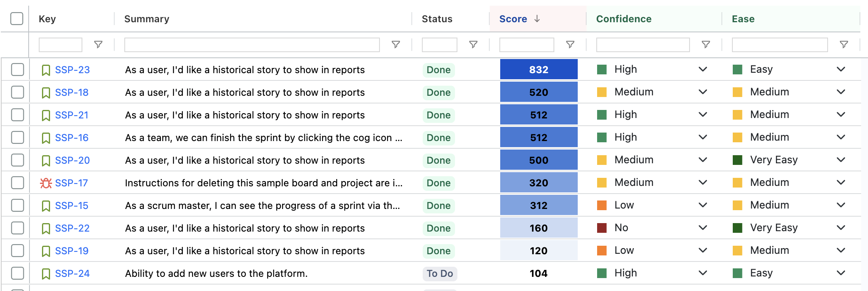Image resolution: width=868 pixels, height=291 pixels.
Task: Open issue link SSP-21
Action: pyautogui.click(x=71, y=115)
